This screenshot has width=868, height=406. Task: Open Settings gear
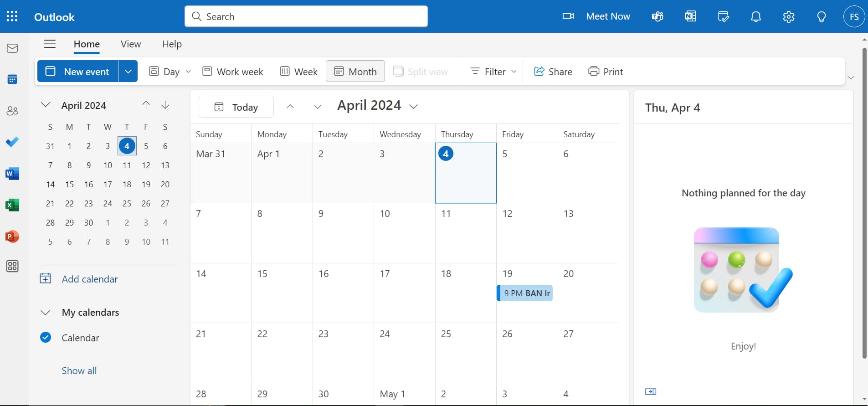coord(789,16)
